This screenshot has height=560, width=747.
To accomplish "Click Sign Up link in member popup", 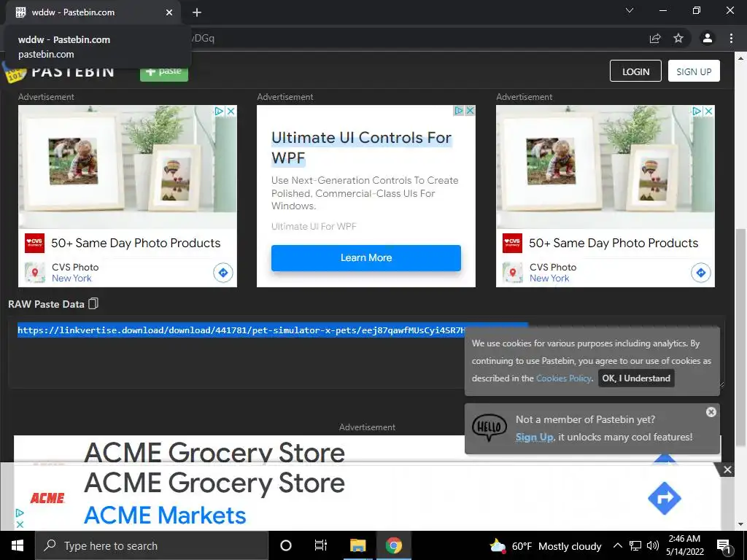I will (x=535, y=437).
